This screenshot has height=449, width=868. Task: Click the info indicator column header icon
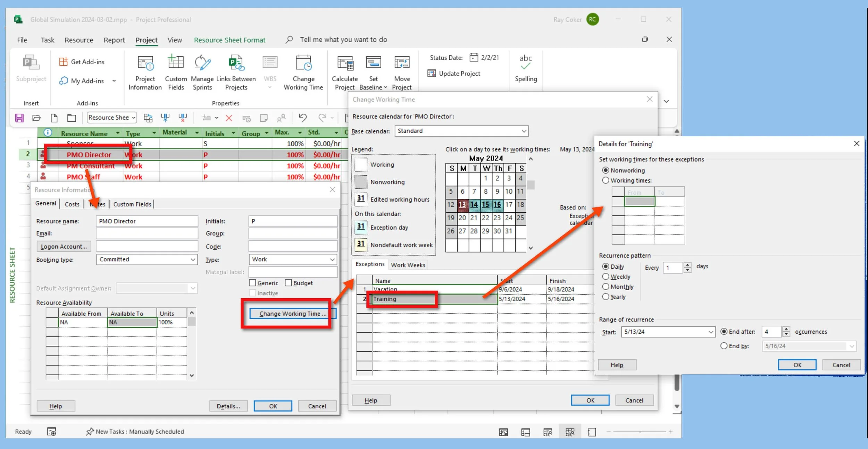(48, 132)
